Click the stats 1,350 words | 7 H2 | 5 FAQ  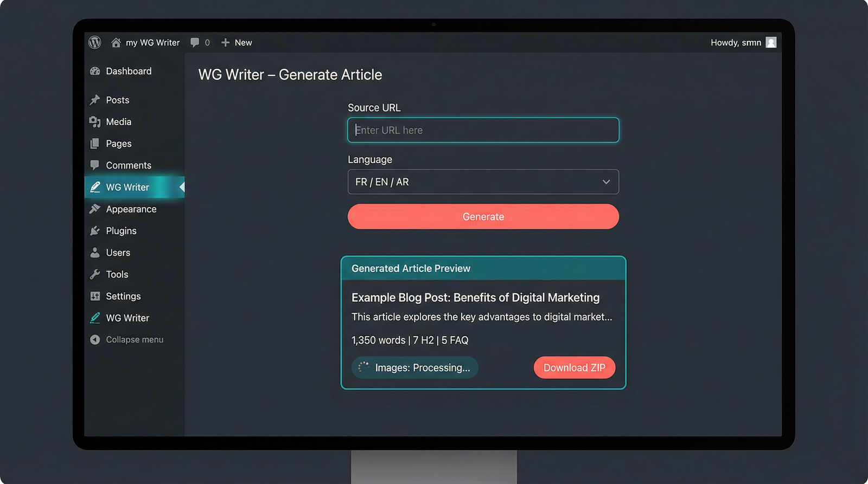coord(410,340)
